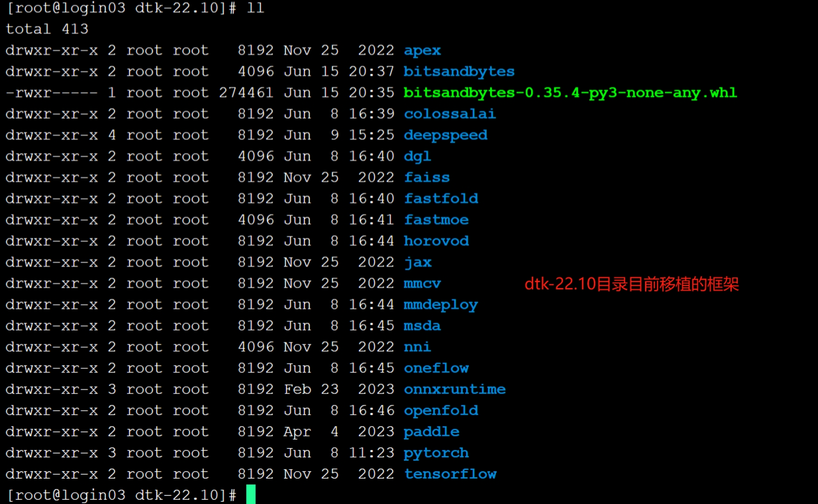Select the dgl directory name

(417, 156)
